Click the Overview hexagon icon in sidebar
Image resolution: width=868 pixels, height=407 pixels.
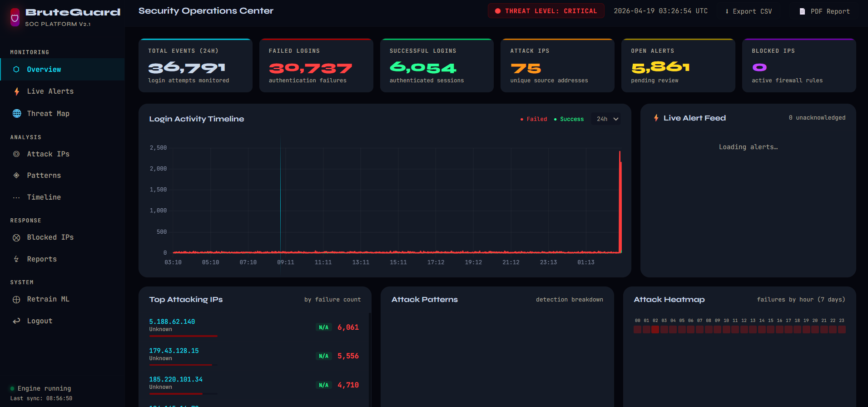pos(16,70)
